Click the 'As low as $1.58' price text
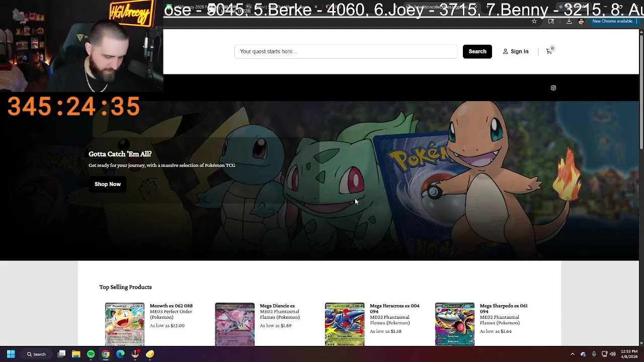Screen dimensions: 644x362 (x=385, y=331)
